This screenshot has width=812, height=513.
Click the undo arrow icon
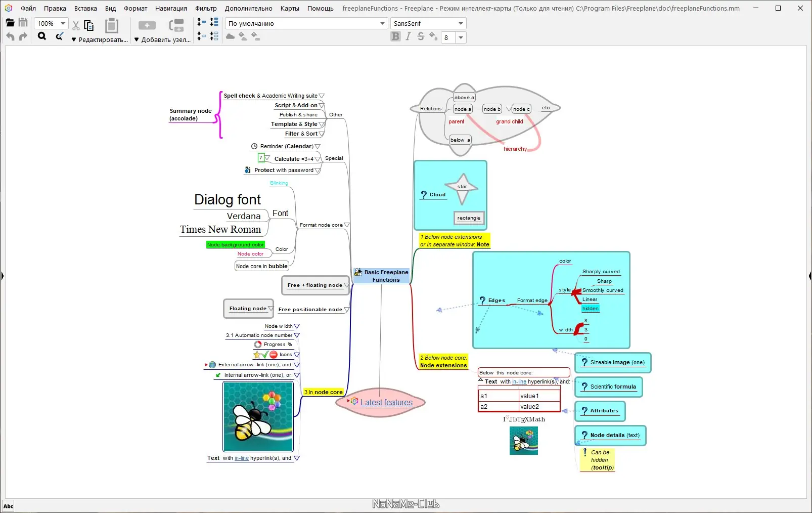coord(10,36)
